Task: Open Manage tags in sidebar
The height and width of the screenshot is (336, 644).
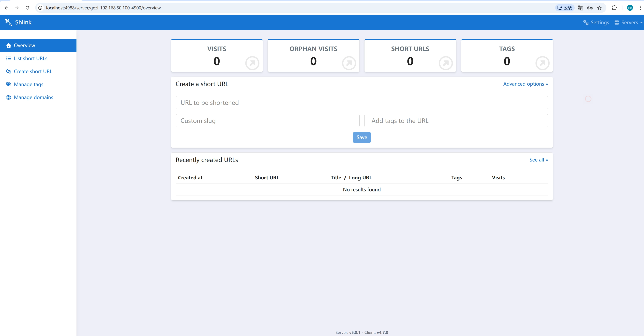Action: 28,84
